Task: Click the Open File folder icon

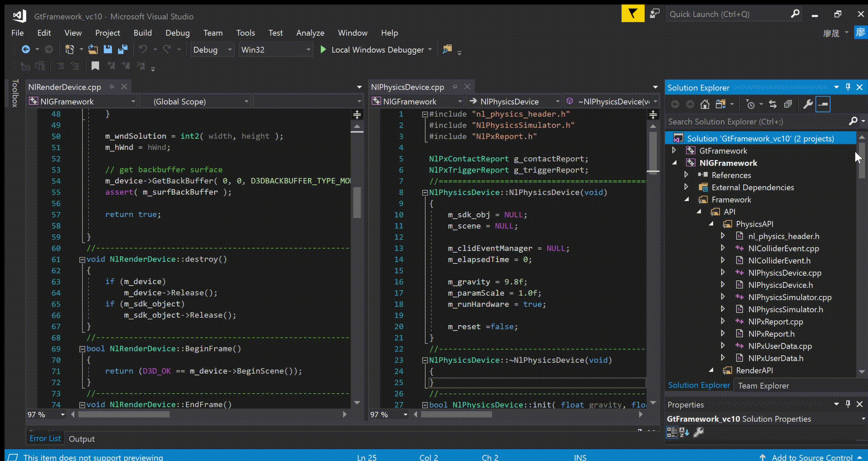Action: [93, 49]
